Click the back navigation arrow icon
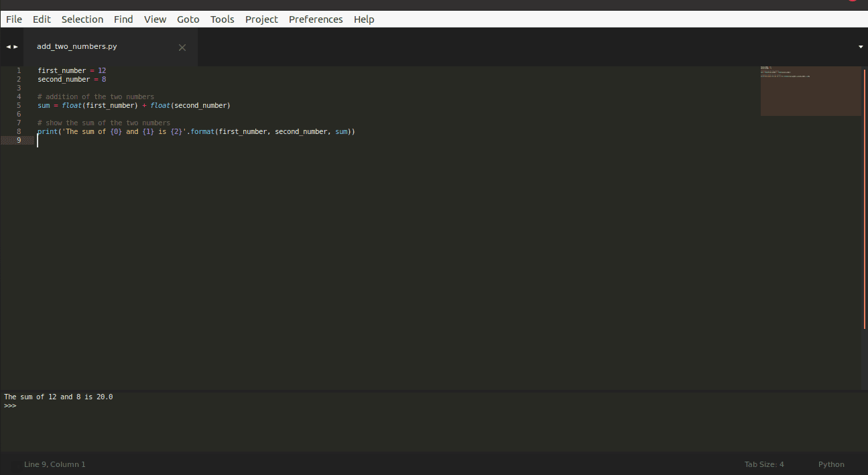 tap(7, 46)
